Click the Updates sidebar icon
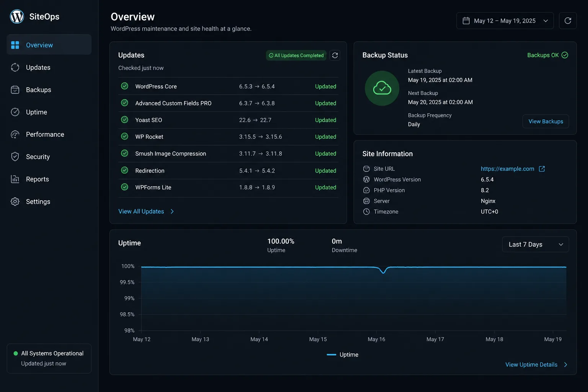This screenshot has height=392, width=588. tap(15, 67)
